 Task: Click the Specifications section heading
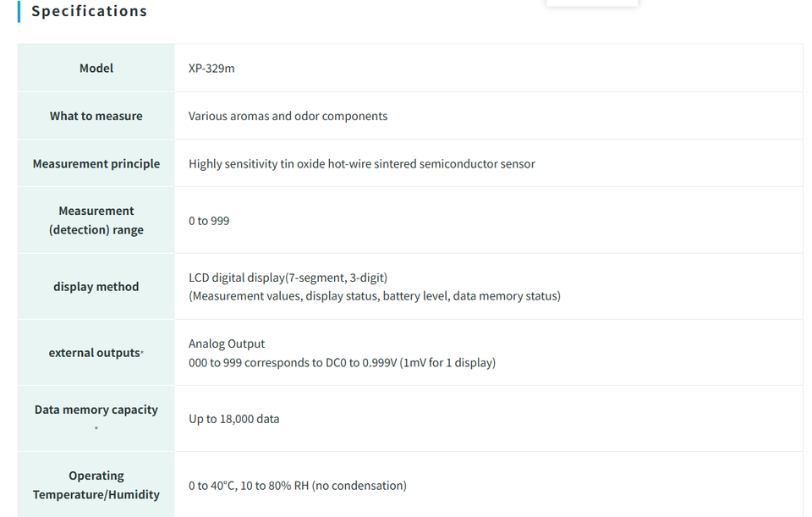89,11
